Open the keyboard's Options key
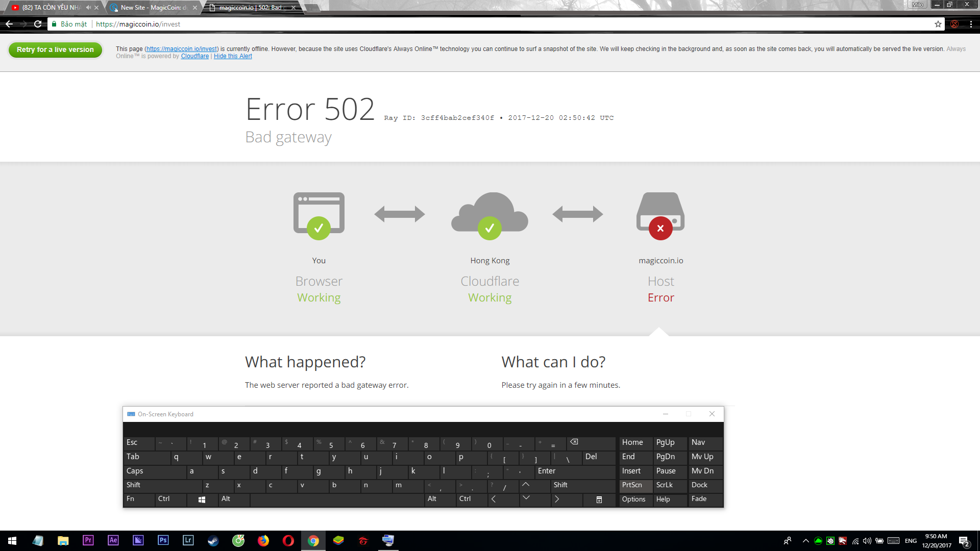This screenshot has width=980, height=551. [x=635, y=499]
